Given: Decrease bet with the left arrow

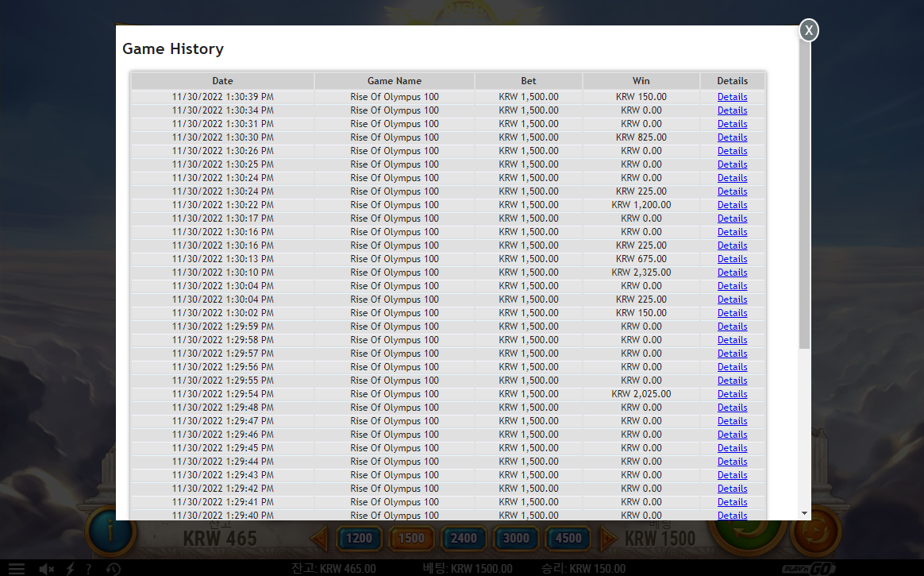Looking at the screenshot, I should coord(319,539).
